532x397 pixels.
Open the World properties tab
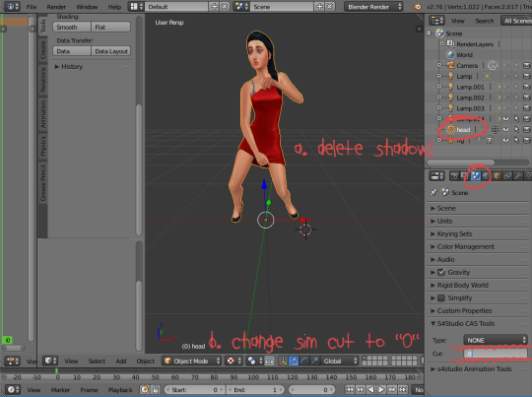(x=486, y=175)
